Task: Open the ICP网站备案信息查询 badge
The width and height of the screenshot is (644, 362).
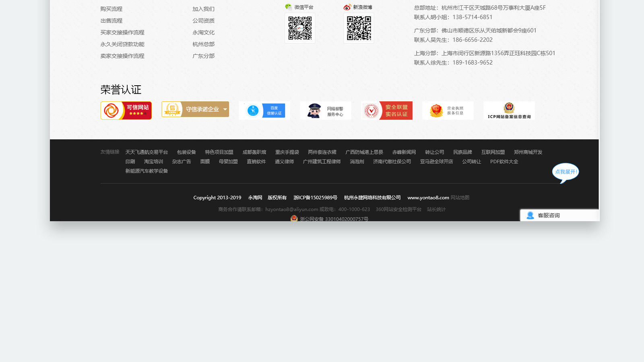Action: coord(509,111)
